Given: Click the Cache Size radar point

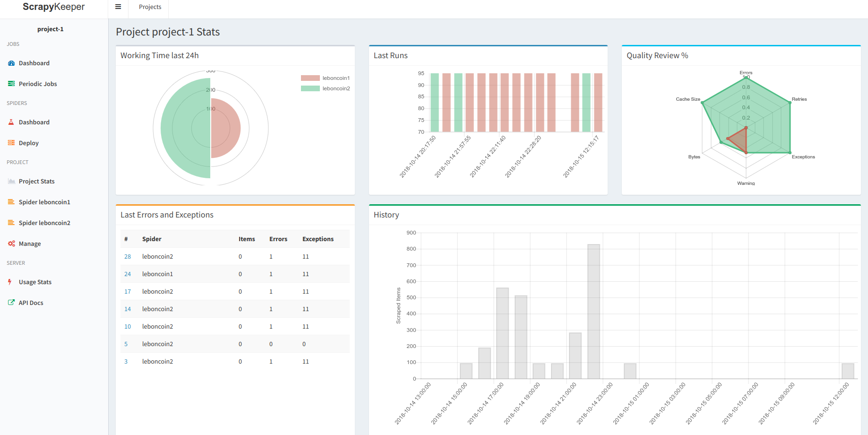Looking at the screenshot, I should pyautogui.click(x=702, y=103).
